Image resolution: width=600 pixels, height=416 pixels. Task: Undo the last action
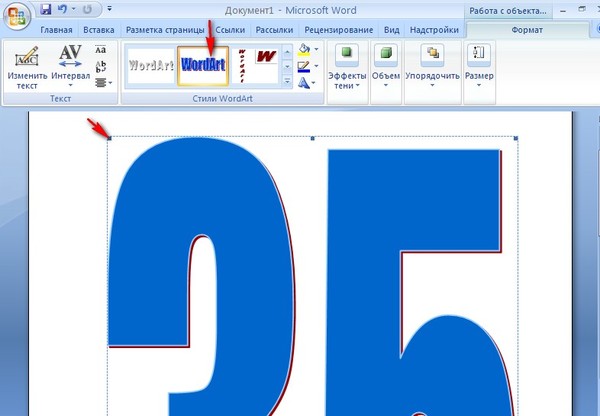click(x=62, y=9)
